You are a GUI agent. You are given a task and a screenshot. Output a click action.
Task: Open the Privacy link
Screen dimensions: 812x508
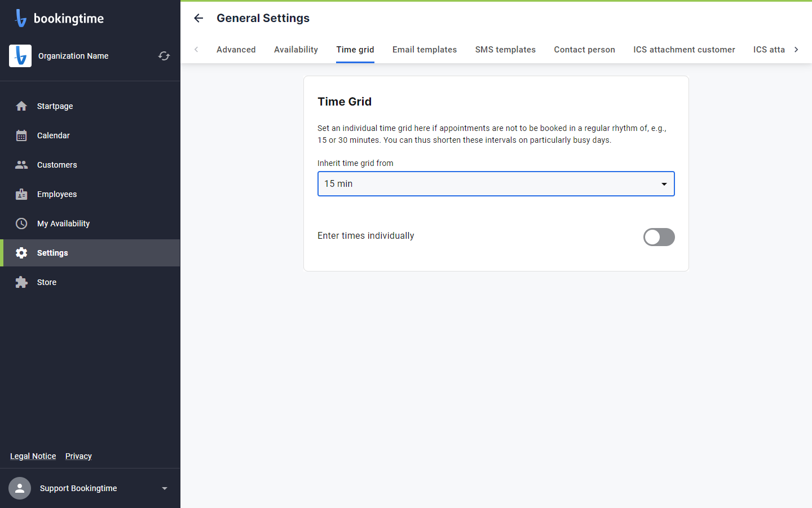pyautogui.click(x=78, y=456)
